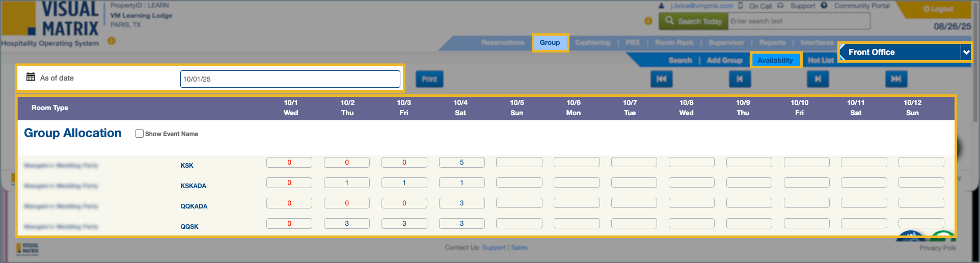The image size is (980, 263).
Task: Open the Group tab in main navigation
Action: point(550,42)
